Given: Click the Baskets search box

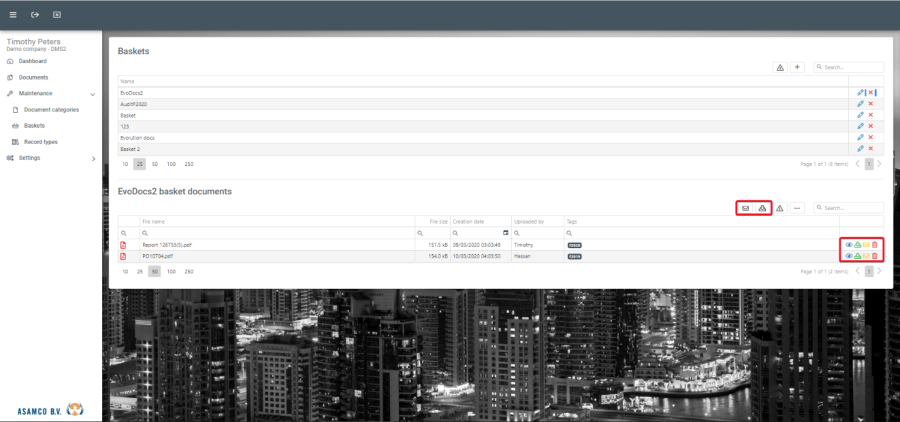Looking at the screenshot, I should (852, 67).
